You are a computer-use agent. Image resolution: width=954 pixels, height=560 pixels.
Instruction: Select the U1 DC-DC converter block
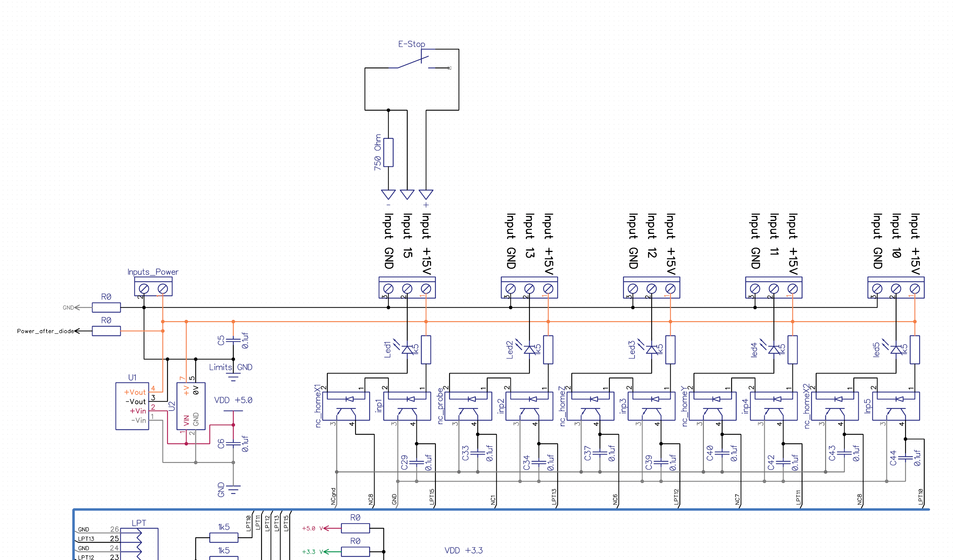[132, 406]
